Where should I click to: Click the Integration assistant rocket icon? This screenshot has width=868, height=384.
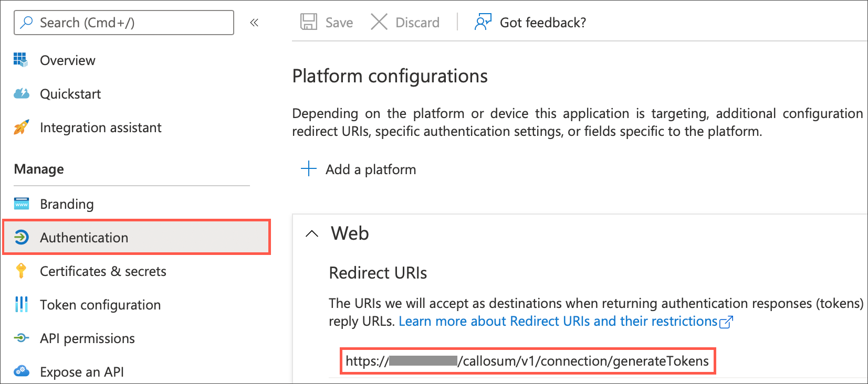[20, 127]
